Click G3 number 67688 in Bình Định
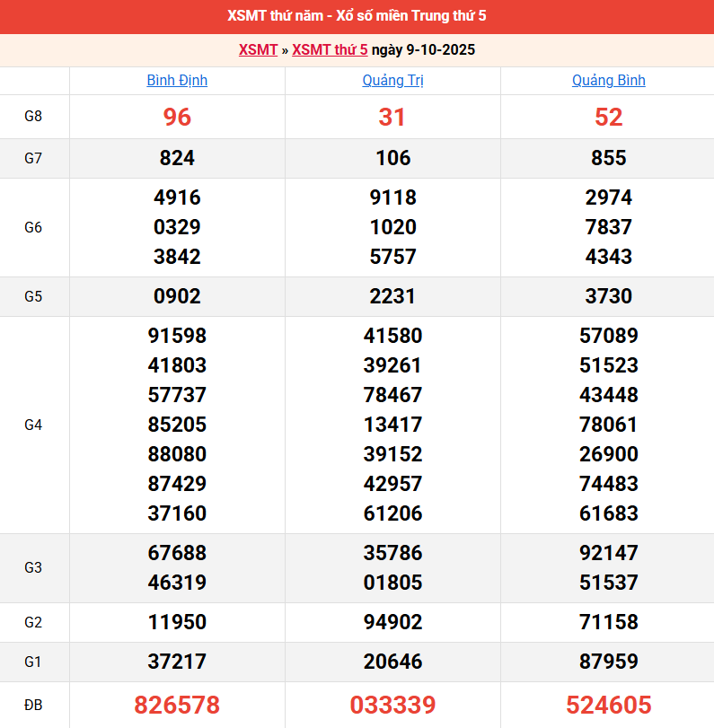The width and height of the screenshot is (714, 728). (177, 553)
